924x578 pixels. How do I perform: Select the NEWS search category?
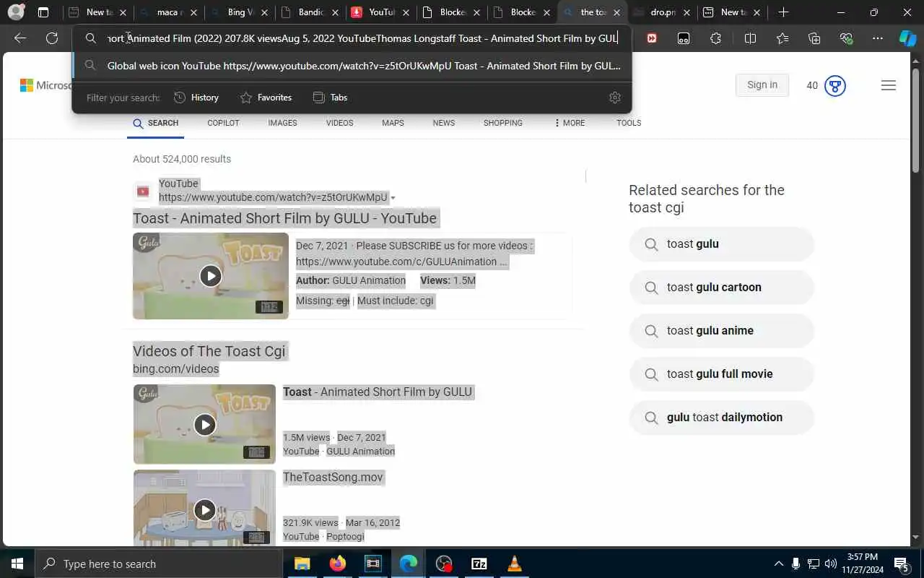443,123
